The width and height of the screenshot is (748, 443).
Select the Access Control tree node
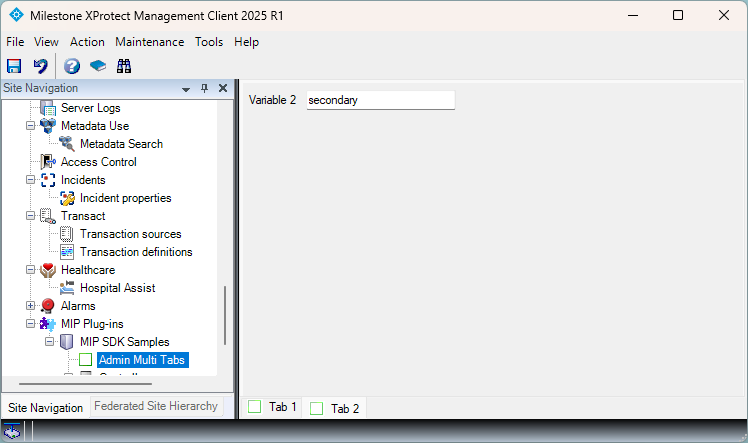pyautogui.click(x=98, y=162)
